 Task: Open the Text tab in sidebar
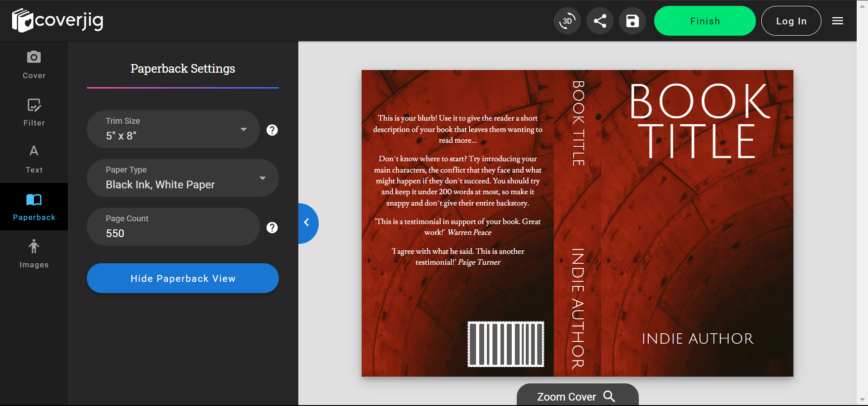tap(34, 159)
